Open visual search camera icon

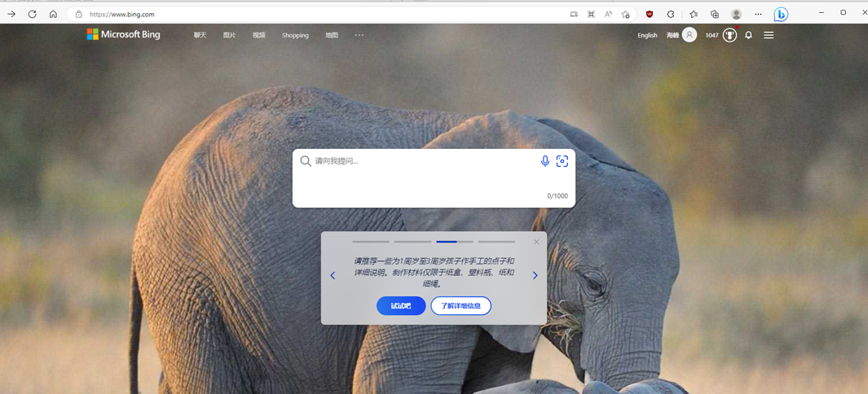click(562, 161)
